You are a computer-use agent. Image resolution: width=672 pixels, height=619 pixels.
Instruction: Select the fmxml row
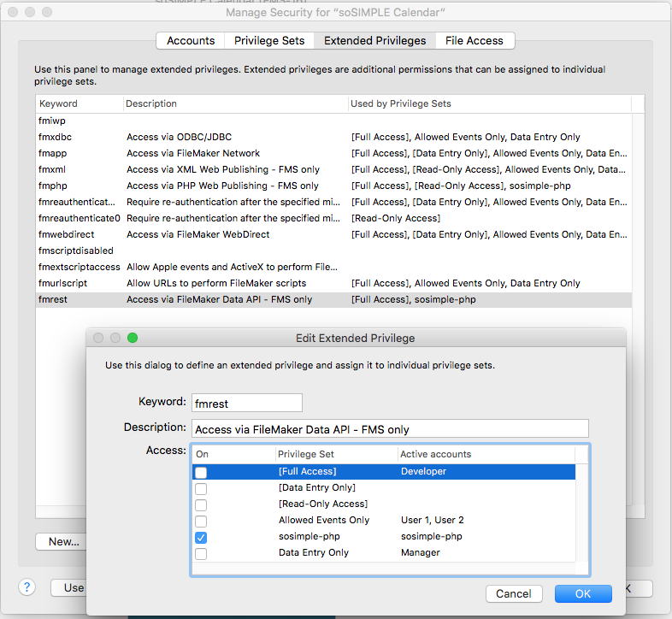[333, 169]
